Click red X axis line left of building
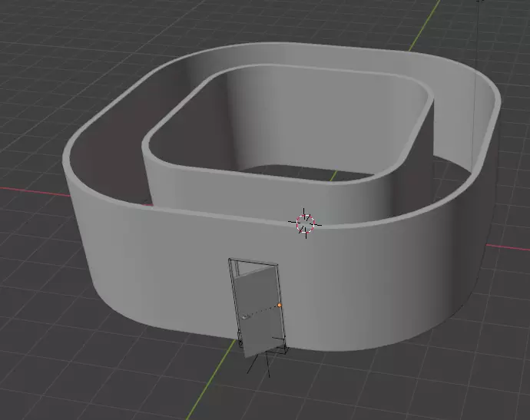The image size is (530, 420). click(x=34, y=191)
